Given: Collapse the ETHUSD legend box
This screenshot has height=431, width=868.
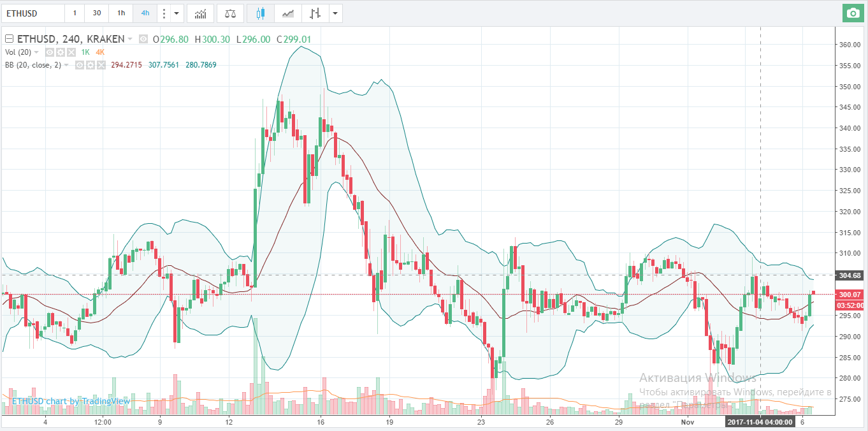Looking at the screenshot, I should (9, 40).
